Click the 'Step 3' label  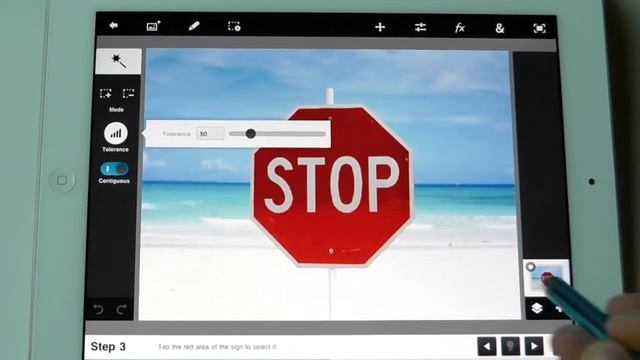(x=108, y=347)
